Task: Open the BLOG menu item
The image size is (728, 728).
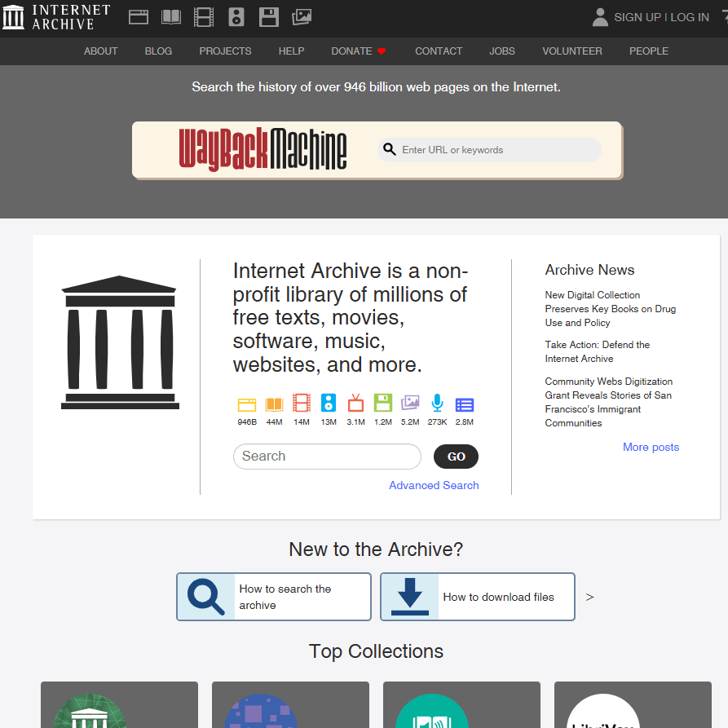Action: click(158, 51)
